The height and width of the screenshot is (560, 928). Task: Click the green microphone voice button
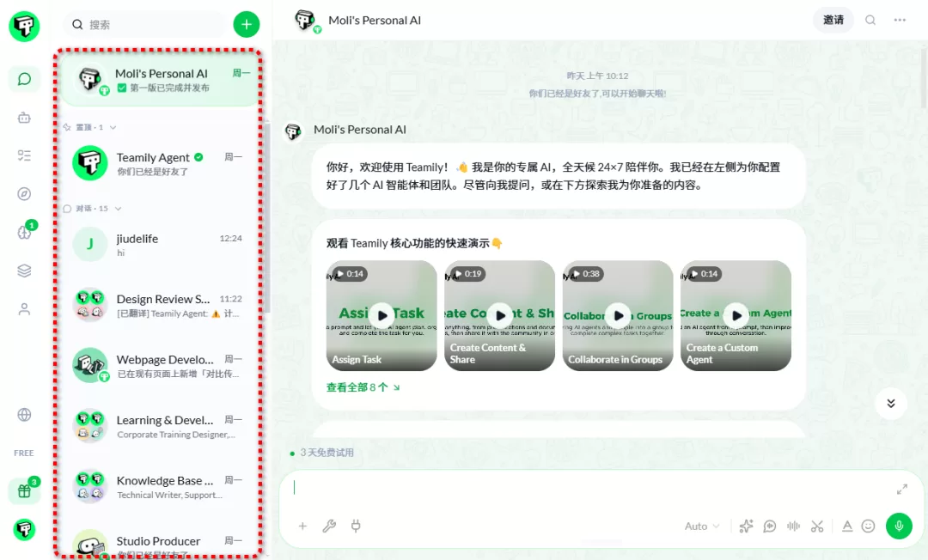click(x=899, y=526)
